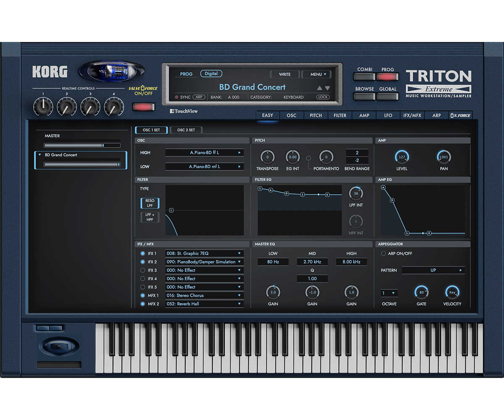Click the LPF INT knob in Filter EG
The image size is (504, 420).
[357, 193]
